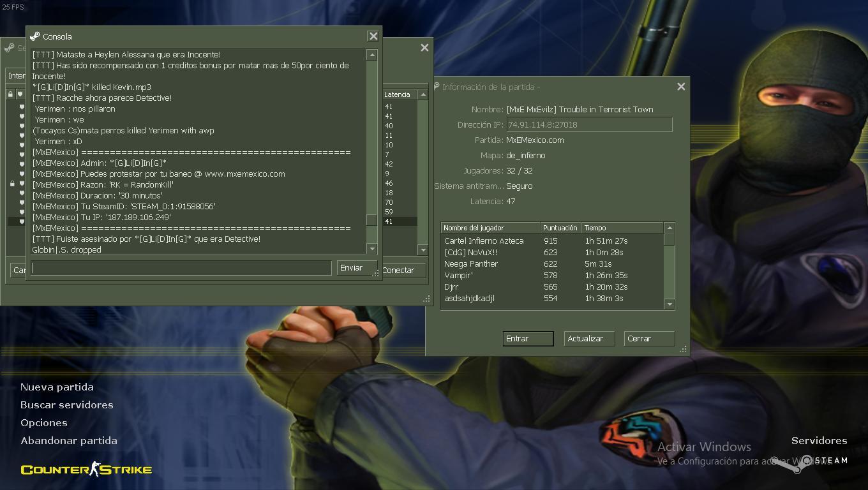868x490 pixels.
Task: Click the Servidores link at the bottom right
Action: 819,441
